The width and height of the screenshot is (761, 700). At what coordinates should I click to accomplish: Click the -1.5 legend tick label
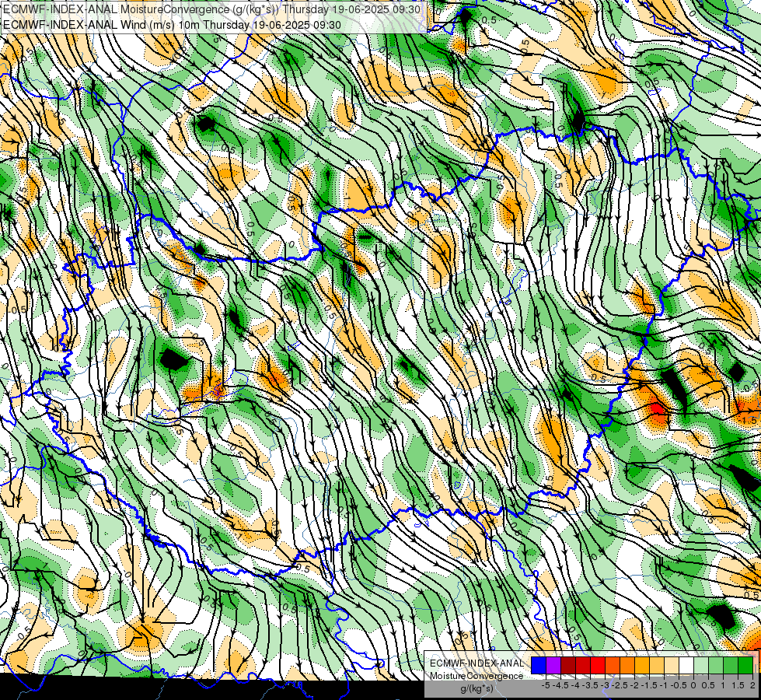[649, 685]
